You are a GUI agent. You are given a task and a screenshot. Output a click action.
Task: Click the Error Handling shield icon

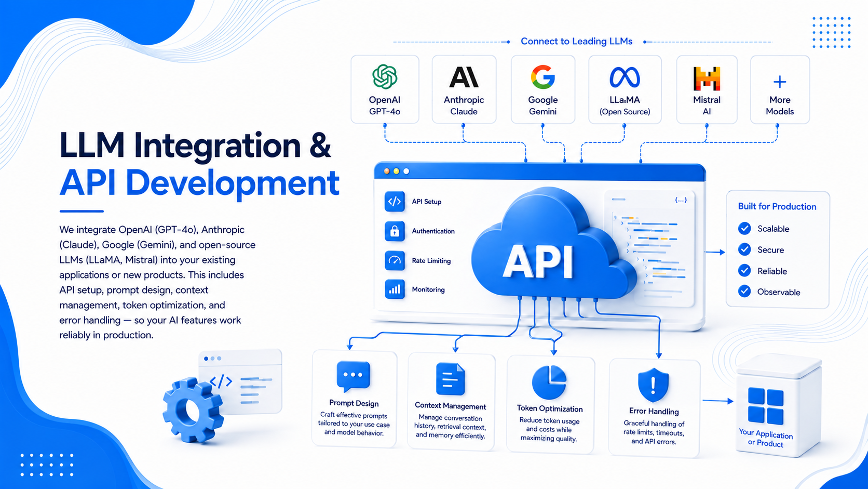[x=653, y=385]
